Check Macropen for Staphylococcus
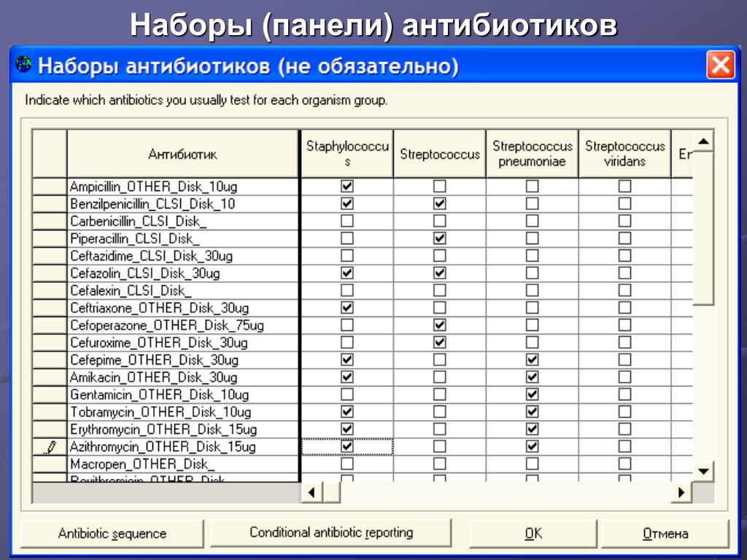The width and height of the screenshot is (747, 560). click(347, 464)
